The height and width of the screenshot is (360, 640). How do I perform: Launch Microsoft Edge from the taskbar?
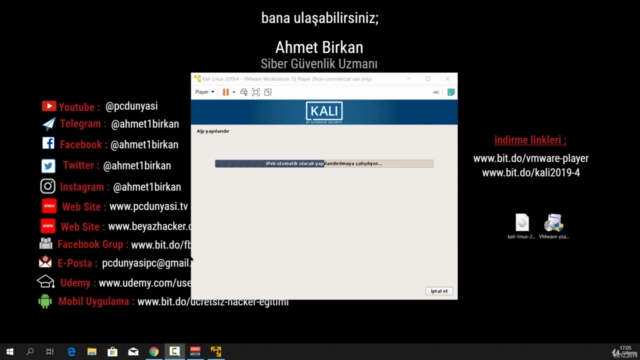71,351
